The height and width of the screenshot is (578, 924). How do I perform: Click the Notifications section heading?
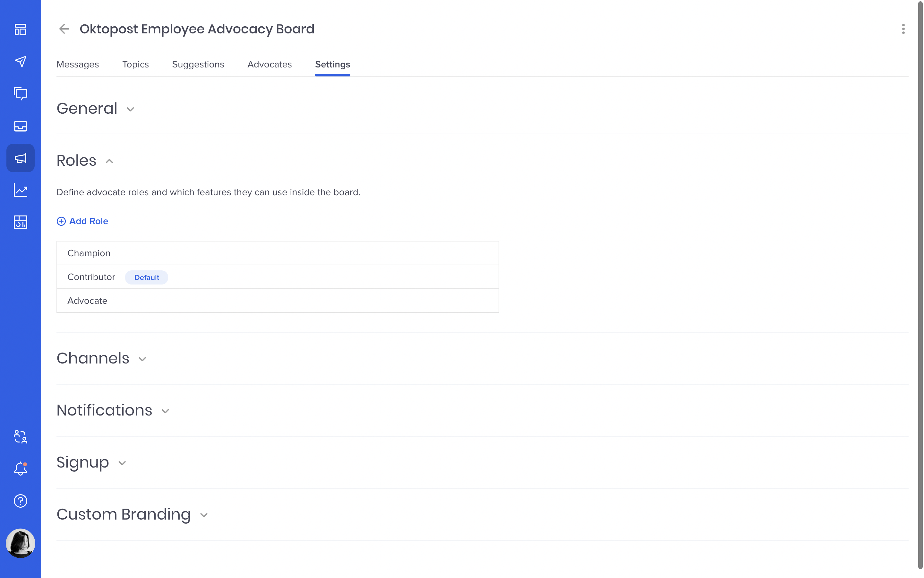pos(104,410)
